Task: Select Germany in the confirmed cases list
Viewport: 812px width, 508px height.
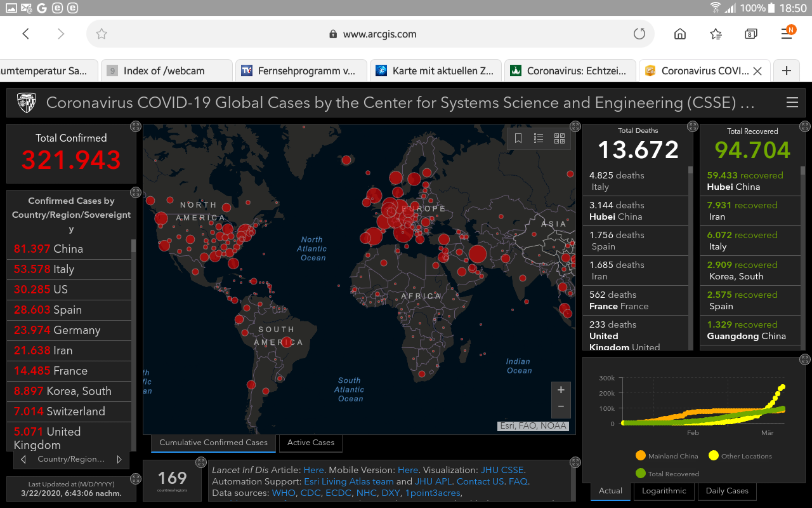Action: pos(69,330)
